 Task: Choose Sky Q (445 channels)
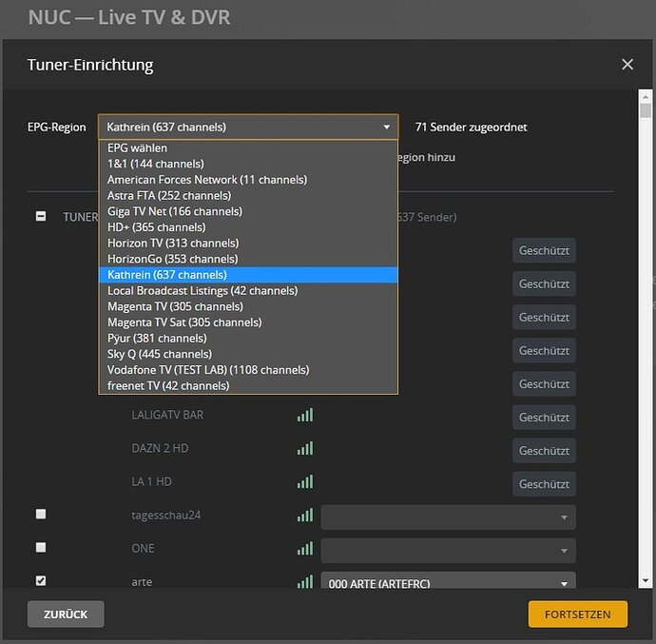coord(248,354)
